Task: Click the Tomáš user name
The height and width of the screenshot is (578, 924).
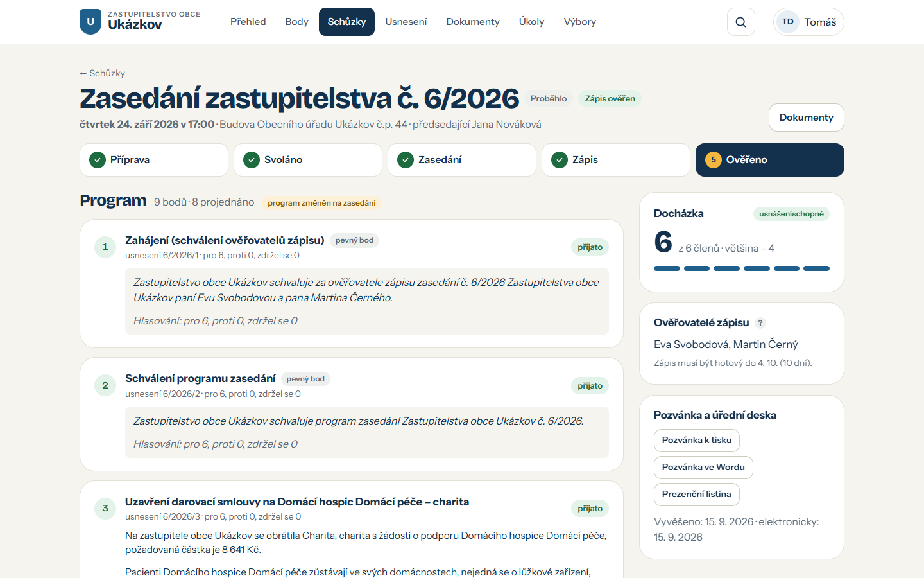Action: tap(821, 22)
